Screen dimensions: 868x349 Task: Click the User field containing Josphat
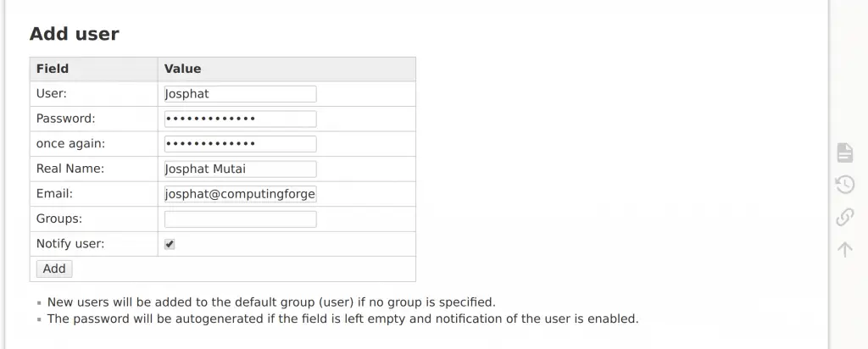click(240, 94)
